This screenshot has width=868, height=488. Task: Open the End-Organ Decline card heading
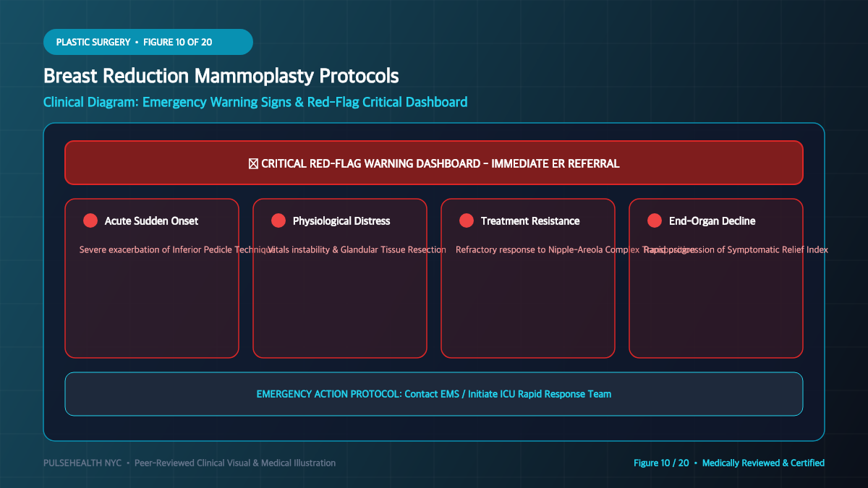click(712, 221)
